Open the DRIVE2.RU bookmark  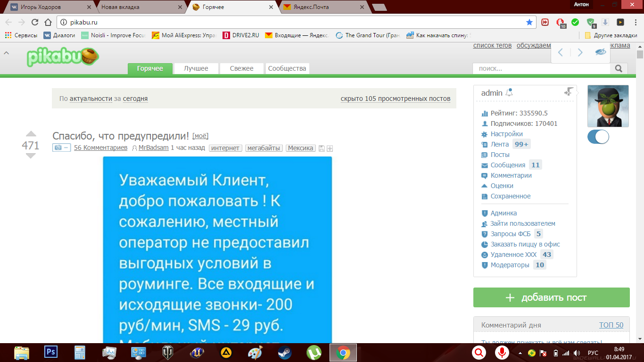(241, 35)
